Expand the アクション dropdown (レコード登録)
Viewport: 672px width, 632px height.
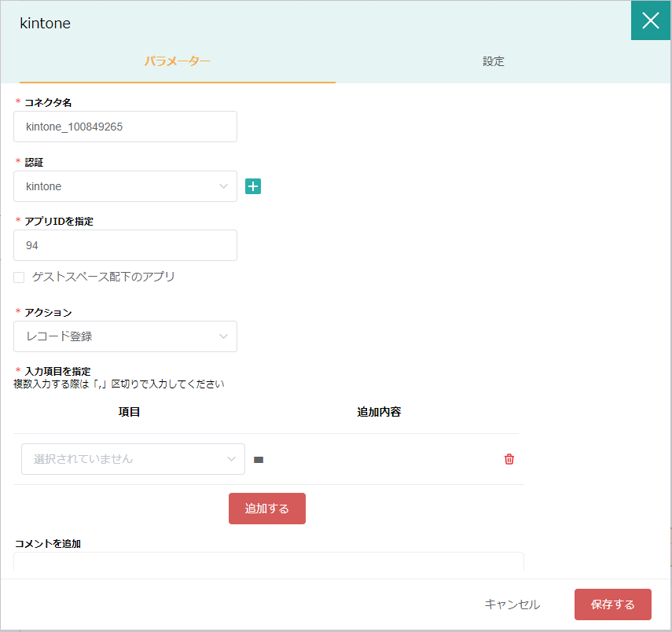click(125, 336)
